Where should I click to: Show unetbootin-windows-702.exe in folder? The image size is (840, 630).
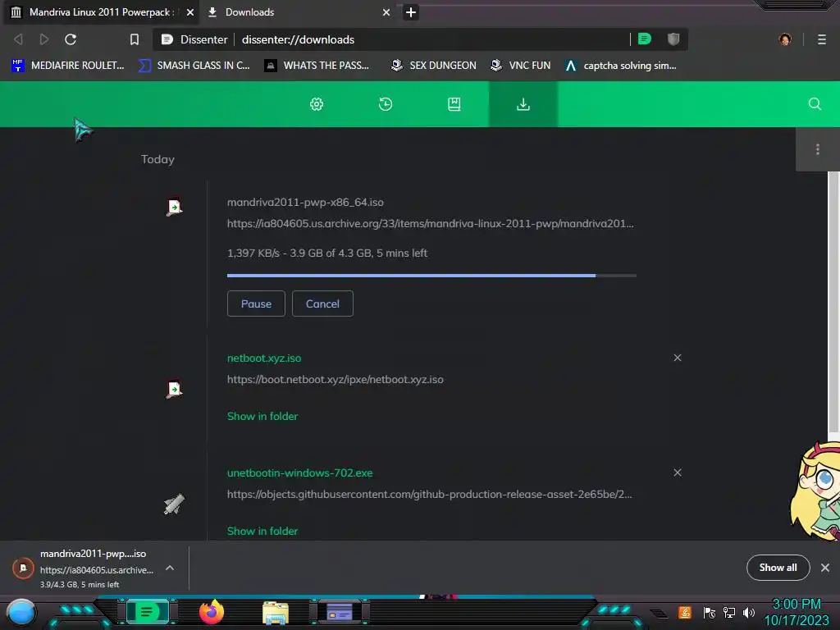(x=262, y=531)
